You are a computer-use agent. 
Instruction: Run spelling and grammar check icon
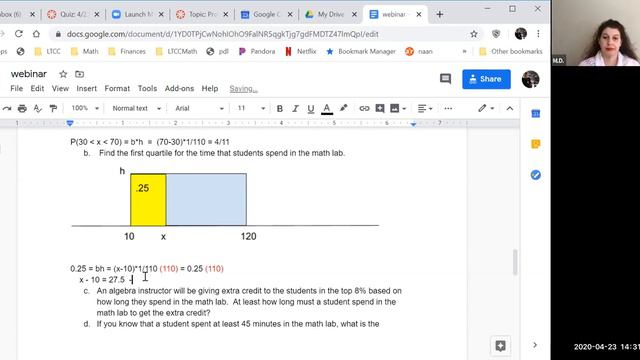[x=38, y=108]
